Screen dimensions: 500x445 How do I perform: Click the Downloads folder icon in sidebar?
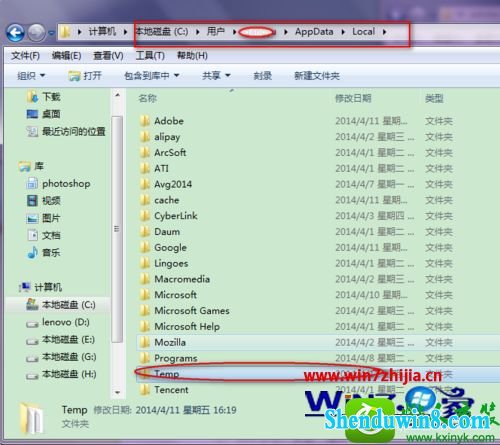click(32, 97)
